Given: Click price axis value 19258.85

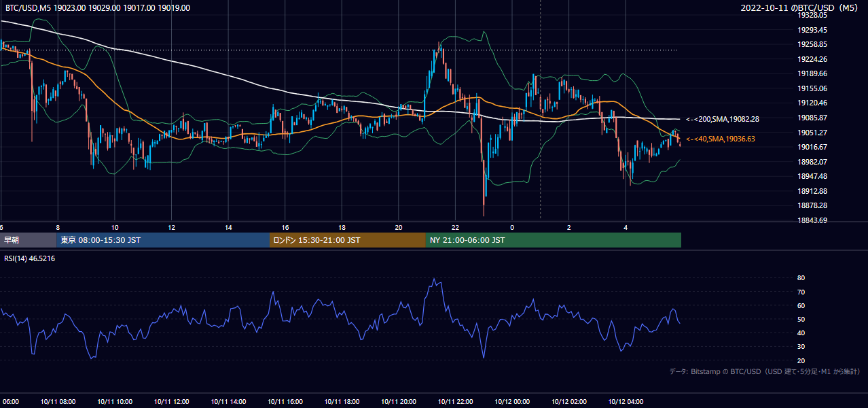Looking at the screenshot, I should [812, 44].
